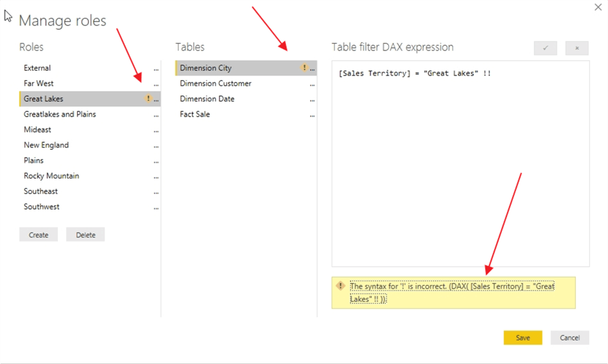
Task: Close the Manage roles dialog
Action: (x=598, y=7)
